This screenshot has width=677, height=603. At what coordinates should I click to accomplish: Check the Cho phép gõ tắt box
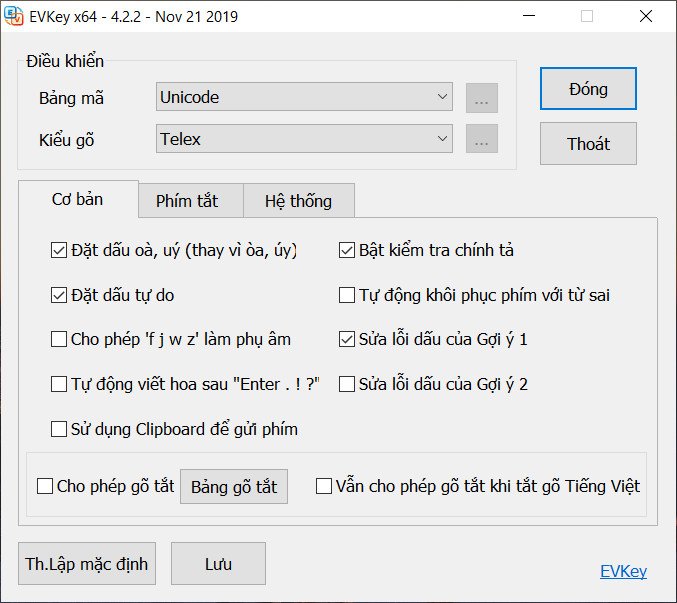tap(45, 487)
